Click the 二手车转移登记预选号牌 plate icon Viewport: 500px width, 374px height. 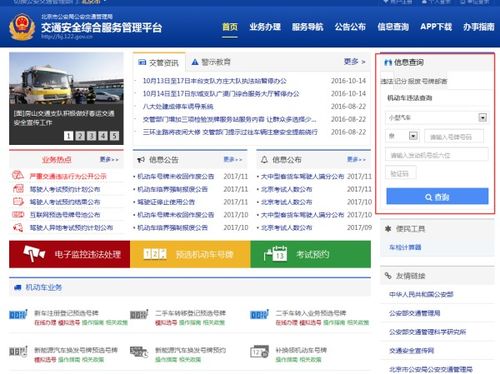click(x=139, y=314)
